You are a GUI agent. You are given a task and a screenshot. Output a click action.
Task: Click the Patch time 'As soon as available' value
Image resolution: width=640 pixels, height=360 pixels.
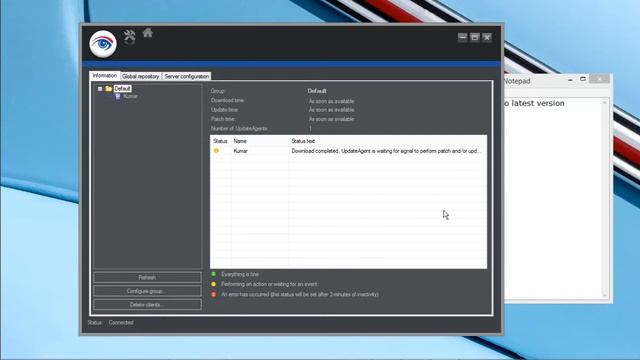coord(331,119)
